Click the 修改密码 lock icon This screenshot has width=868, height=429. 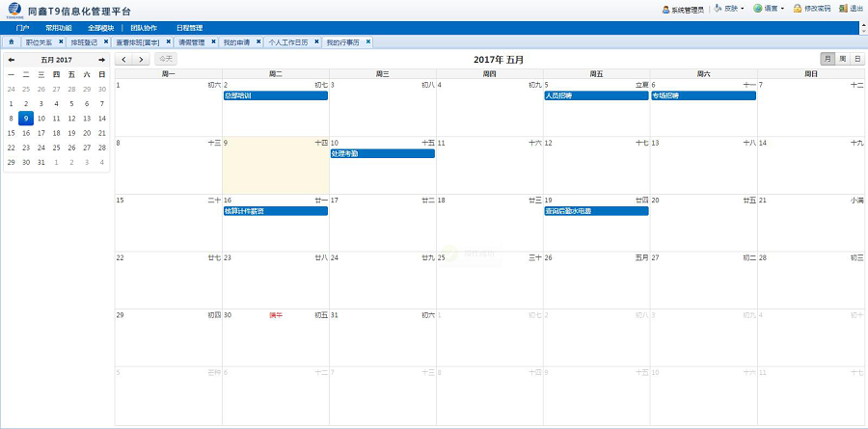pyautogui.click(x=798, y=9)
